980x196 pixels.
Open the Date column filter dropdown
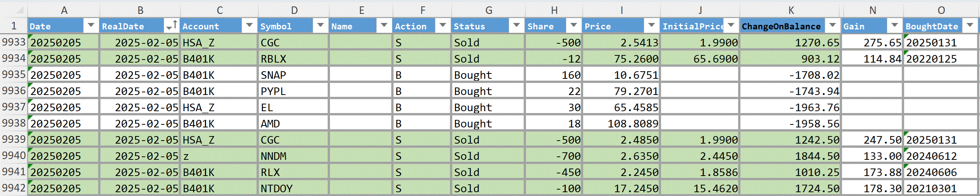click(x=91, y=26)
